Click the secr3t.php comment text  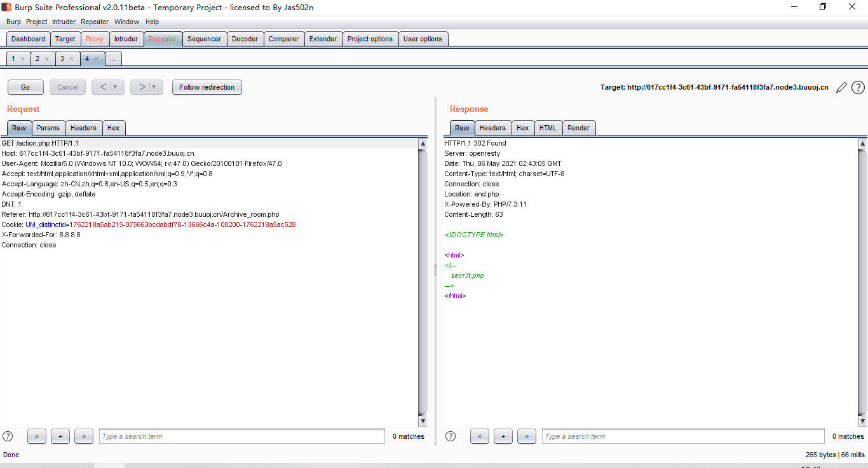pyautogui.click(x=468, y=275)
